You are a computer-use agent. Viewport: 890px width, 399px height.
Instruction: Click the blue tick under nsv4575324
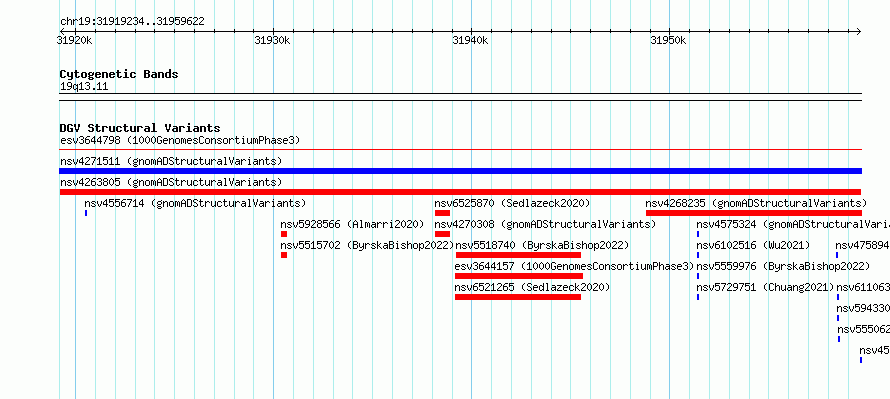[x=698, y=234]
